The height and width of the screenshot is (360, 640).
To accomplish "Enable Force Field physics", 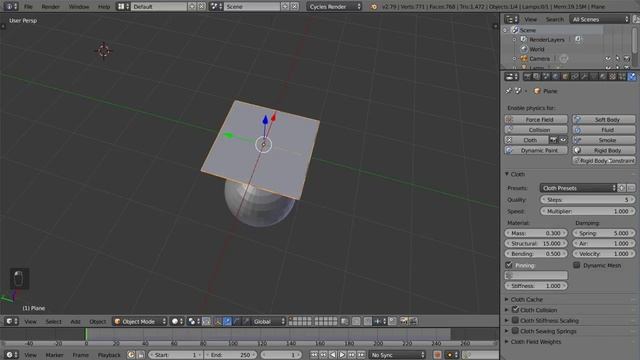I will 536,120.
